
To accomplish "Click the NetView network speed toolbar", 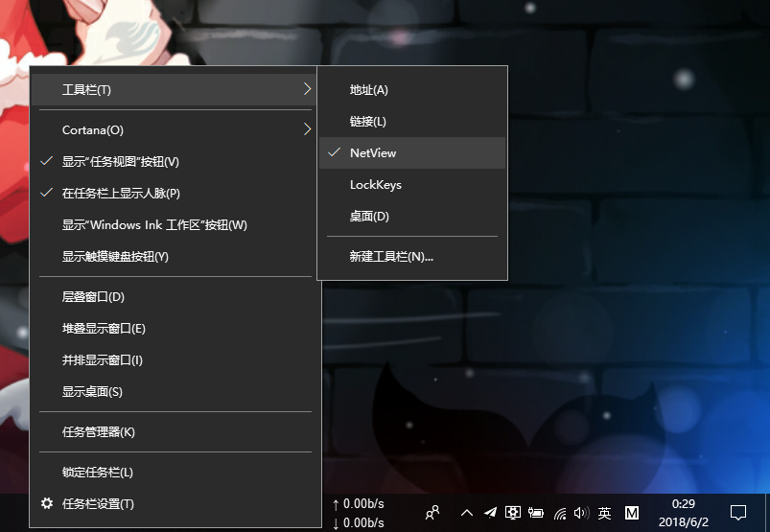I will click(359, 514).
